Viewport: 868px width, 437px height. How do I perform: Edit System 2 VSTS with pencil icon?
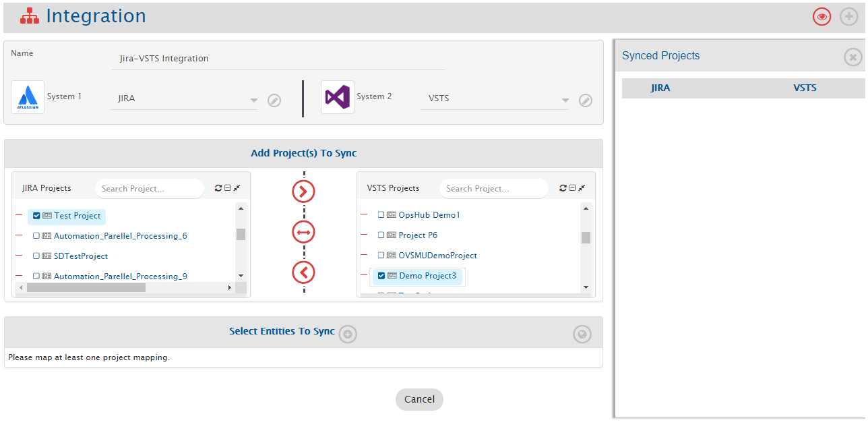pos(586,100)
